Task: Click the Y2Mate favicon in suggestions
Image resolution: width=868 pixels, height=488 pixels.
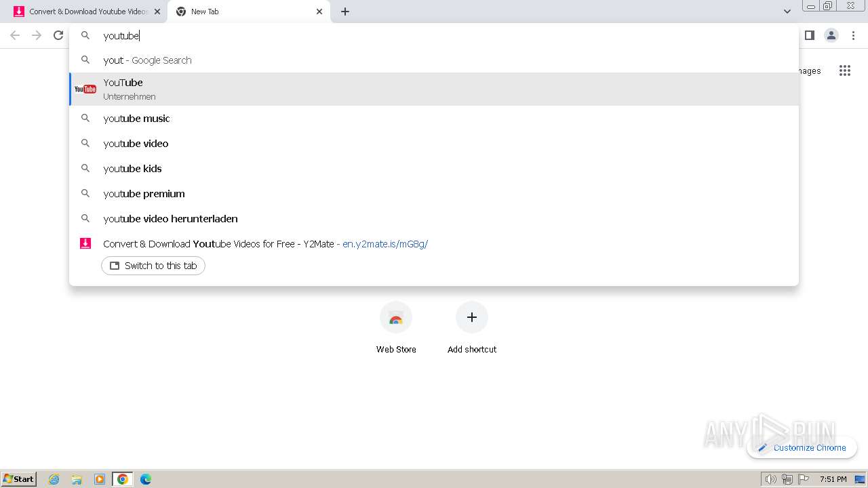Action: coord(85,243)
